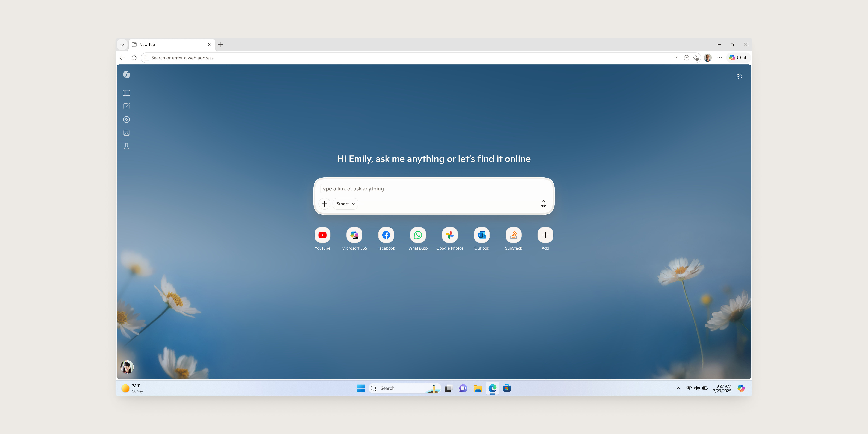This screenshot has height=434, width=868.
Task: Click the taskbar Search box
Action: 405,389
